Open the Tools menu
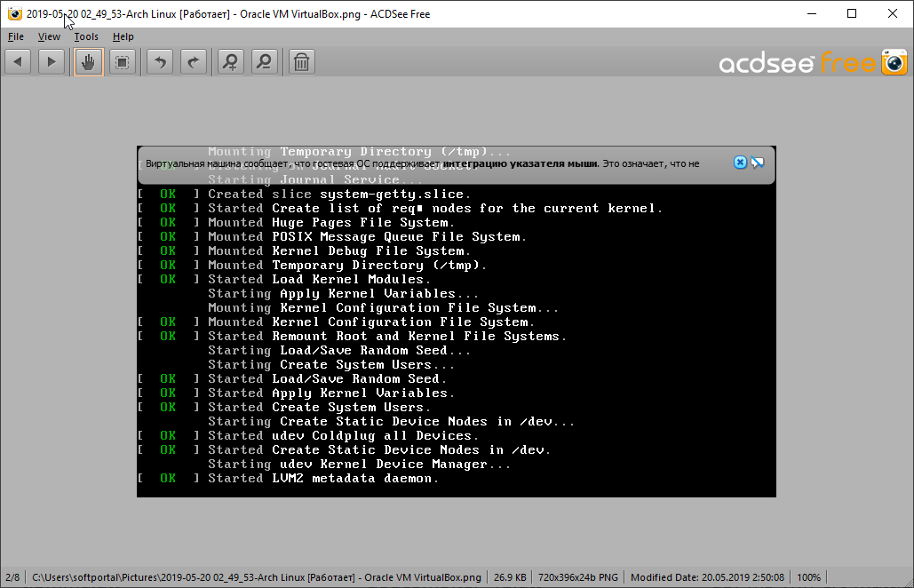 click(x=86, y=36)
